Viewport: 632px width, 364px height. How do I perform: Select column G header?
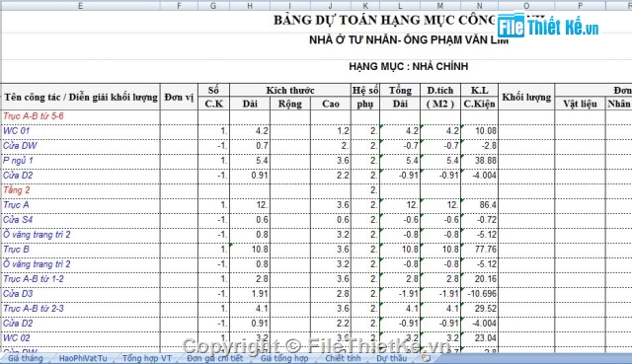[213, 6]
